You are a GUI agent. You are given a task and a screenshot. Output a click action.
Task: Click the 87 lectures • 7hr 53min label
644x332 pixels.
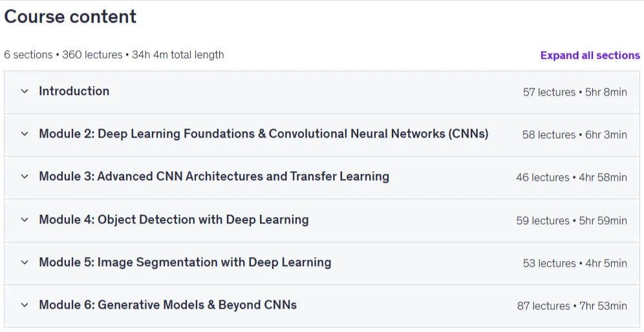[572, 306]
